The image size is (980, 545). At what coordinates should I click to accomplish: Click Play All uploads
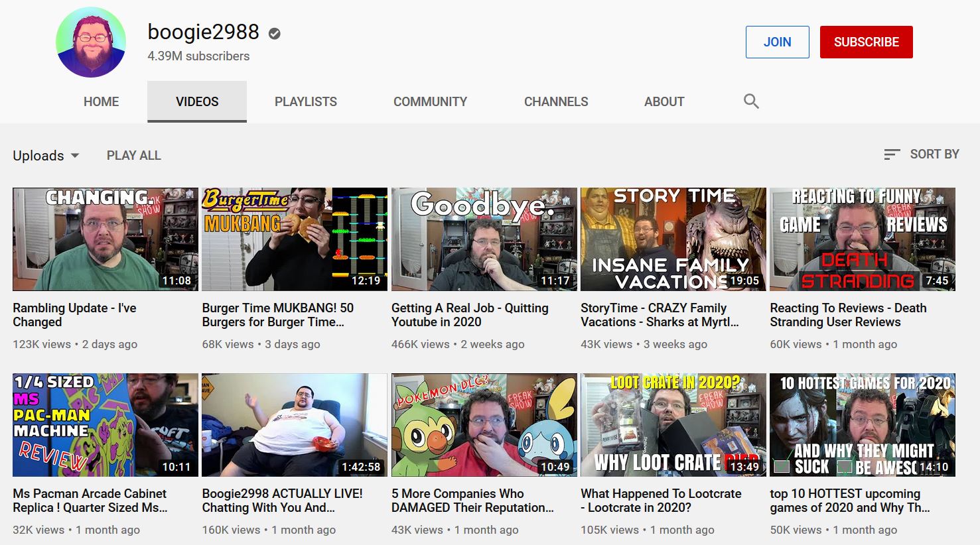click(134, 156)
